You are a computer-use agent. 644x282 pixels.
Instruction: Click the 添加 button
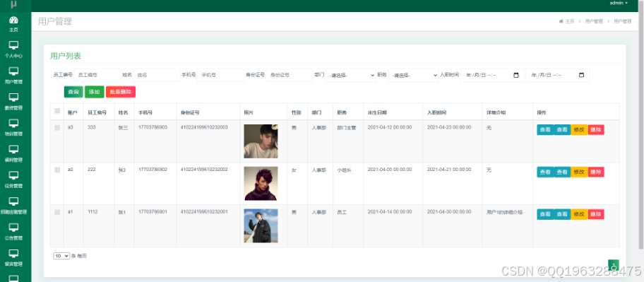pyautogui.click(x=95, y=92)
